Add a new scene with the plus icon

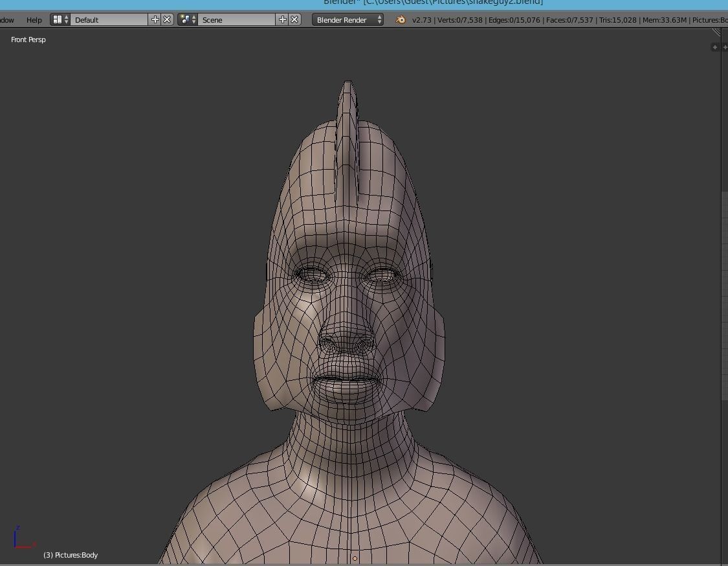click(x=282, y=19)
